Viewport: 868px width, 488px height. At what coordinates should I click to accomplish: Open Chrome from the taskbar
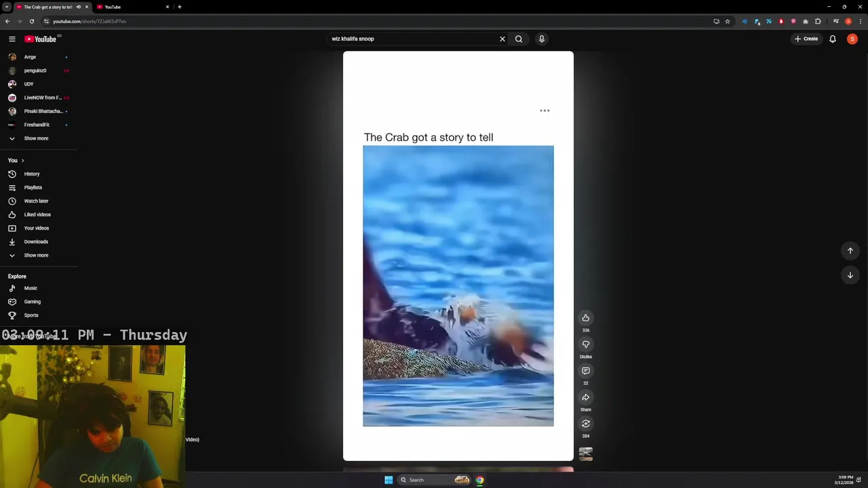[479, 480]
